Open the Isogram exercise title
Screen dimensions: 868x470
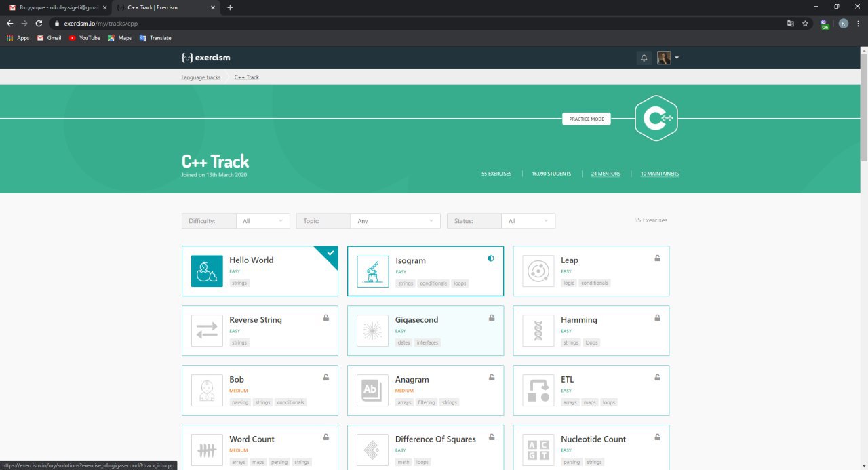tap(411, 260)
